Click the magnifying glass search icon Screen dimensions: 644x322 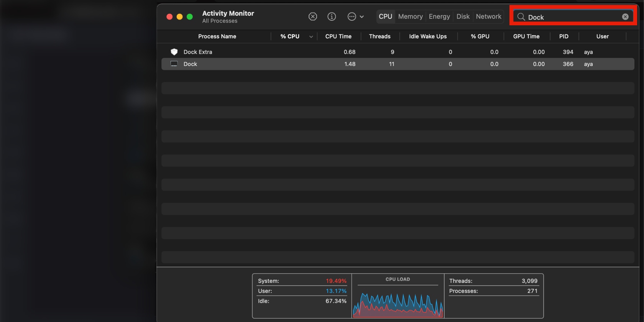click(x=521, y=17)
